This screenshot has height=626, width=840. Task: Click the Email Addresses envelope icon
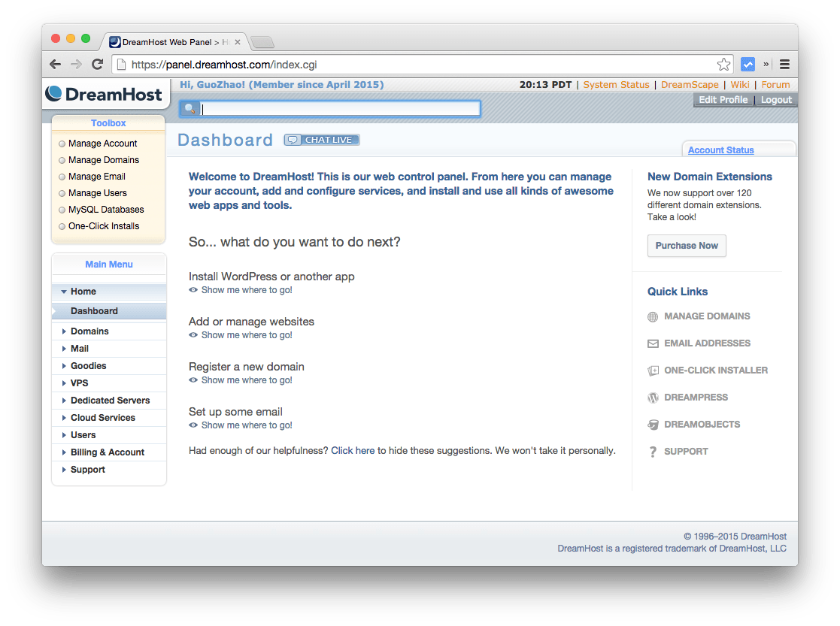point(652,343)
